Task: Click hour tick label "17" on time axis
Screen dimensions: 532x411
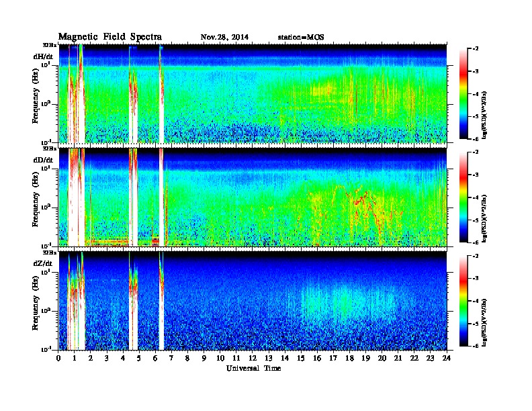Action: pyautogui.click(x=334, y=358)
